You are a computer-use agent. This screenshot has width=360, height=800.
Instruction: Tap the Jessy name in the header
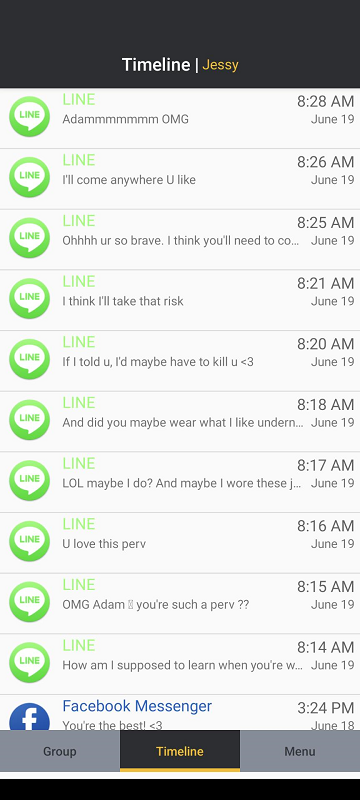coord(220,66)
